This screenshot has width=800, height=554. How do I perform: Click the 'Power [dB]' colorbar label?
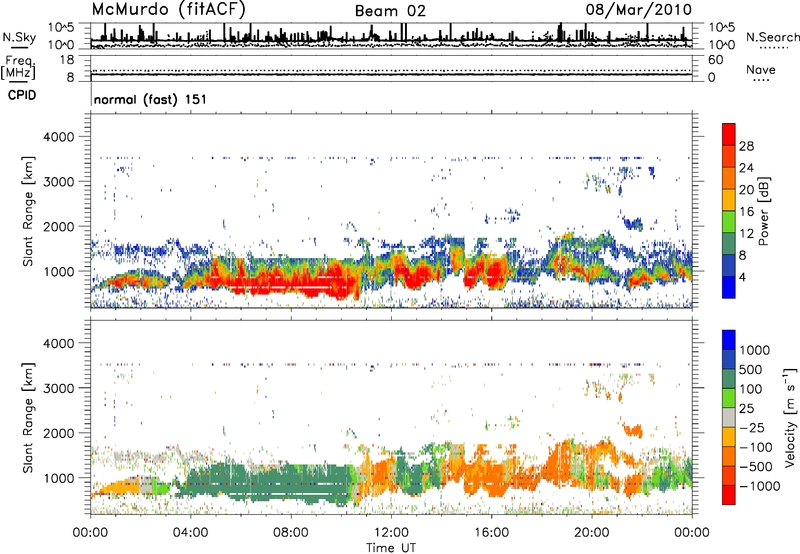pyautogui.click(x=763, y=211)
